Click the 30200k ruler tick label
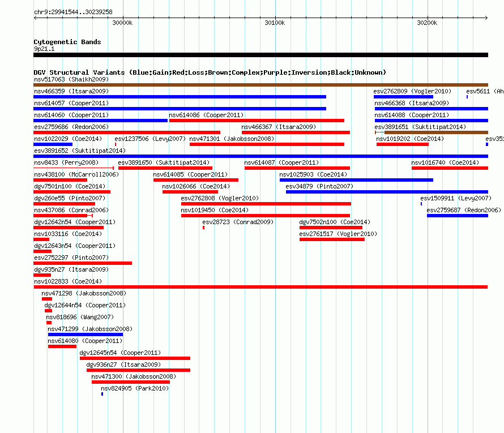 pos(427,23)
